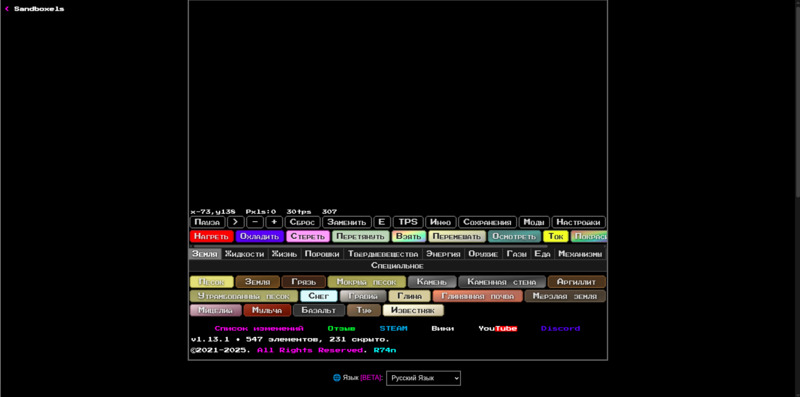
Task: Select the Мицелий element
Action: coord(215,310)
